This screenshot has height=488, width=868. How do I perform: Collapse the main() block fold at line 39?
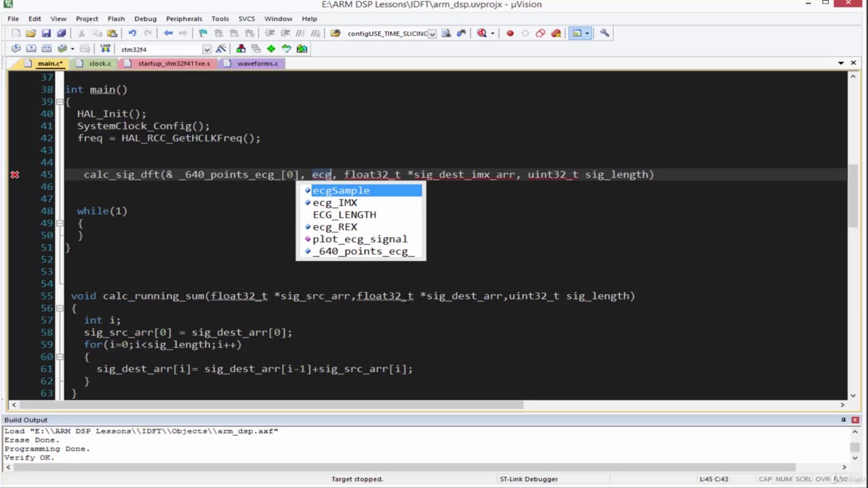click(60, 102)
